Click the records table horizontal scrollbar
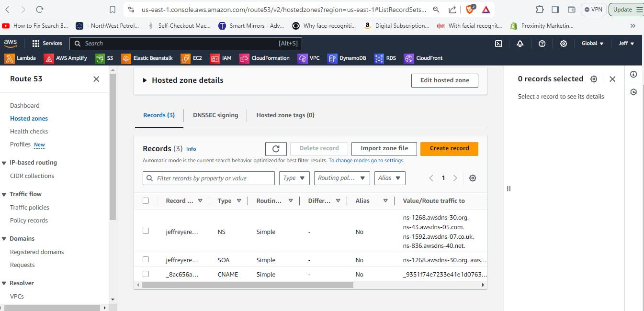This screenshot has width=644, height=311. [248, 285]
